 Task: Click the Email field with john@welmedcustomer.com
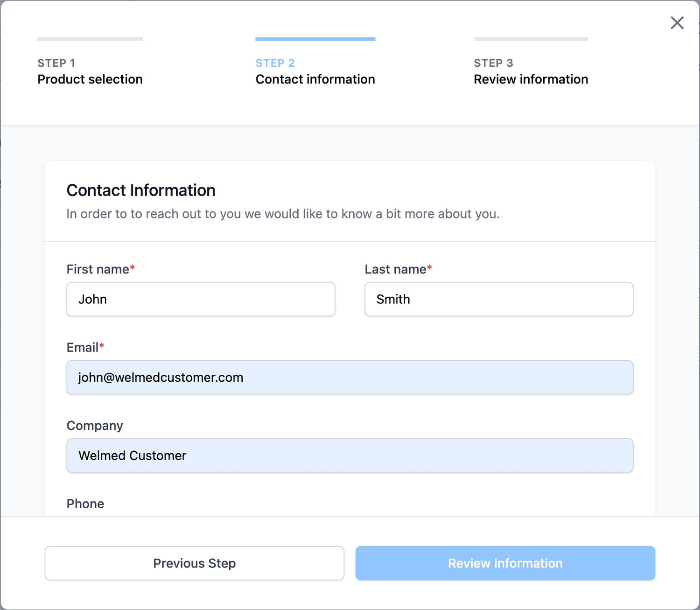pos(350,377)
